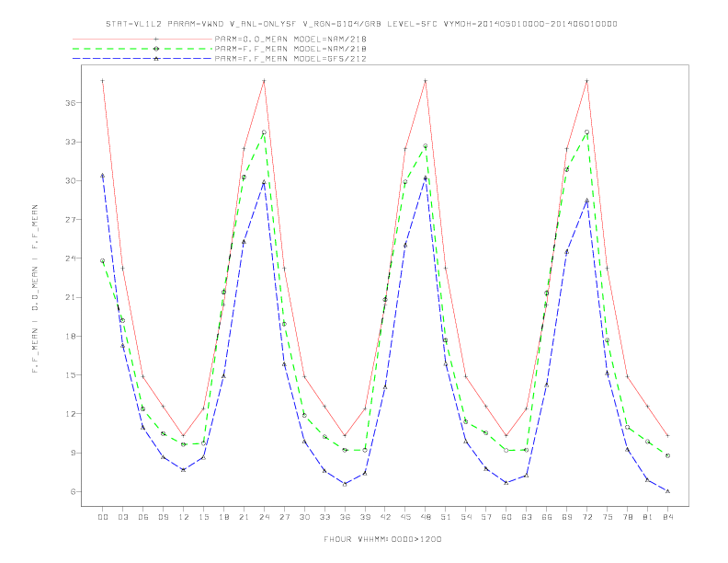
Task: Click the triangle marker on blue legend line
Action: pos(156,59)
